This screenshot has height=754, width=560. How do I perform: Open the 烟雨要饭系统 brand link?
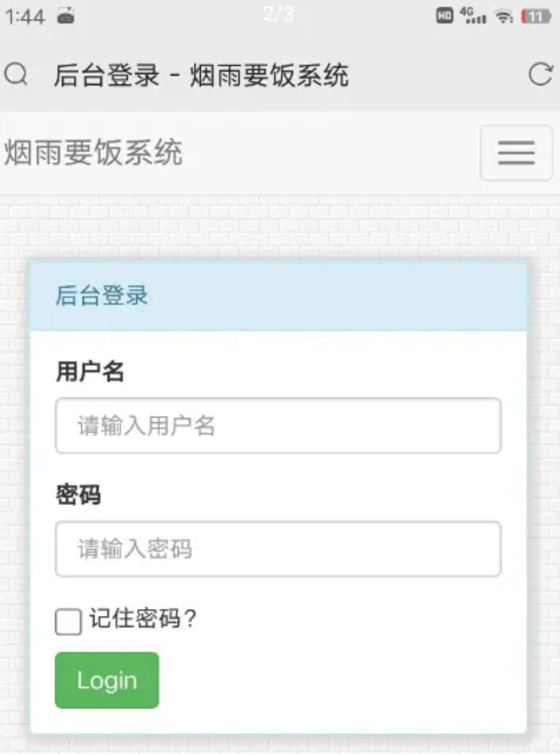click(x=93, y=153)
